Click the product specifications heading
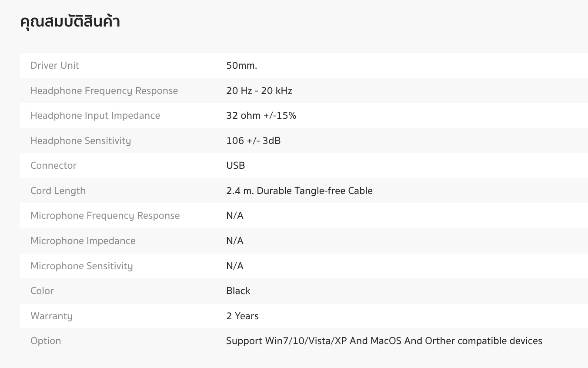Screen dimensions: 588x368 (70, 22)
